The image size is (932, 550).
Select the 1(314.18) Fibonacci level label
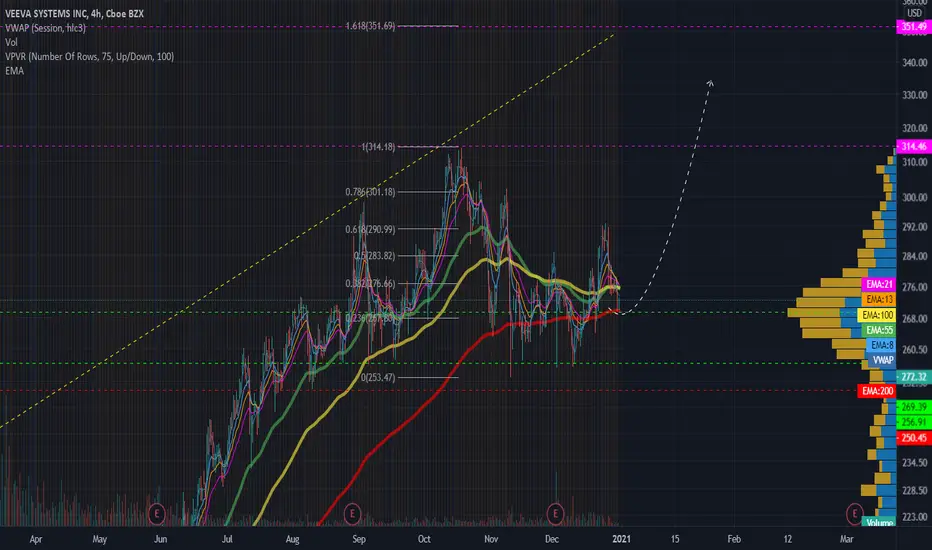click(378, 147)
